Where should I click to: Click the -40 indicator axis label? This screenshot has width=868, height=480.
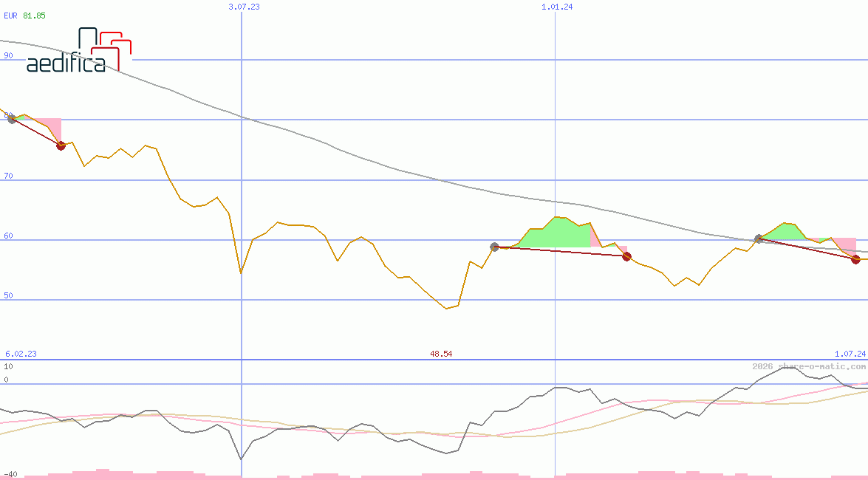[10, 473]
